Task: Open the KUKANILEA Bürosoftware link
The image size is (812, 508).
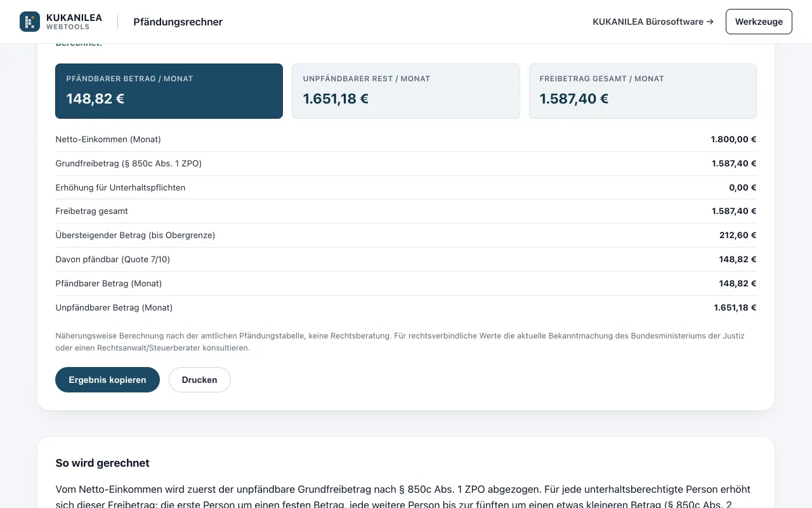Action: point(653,22)
